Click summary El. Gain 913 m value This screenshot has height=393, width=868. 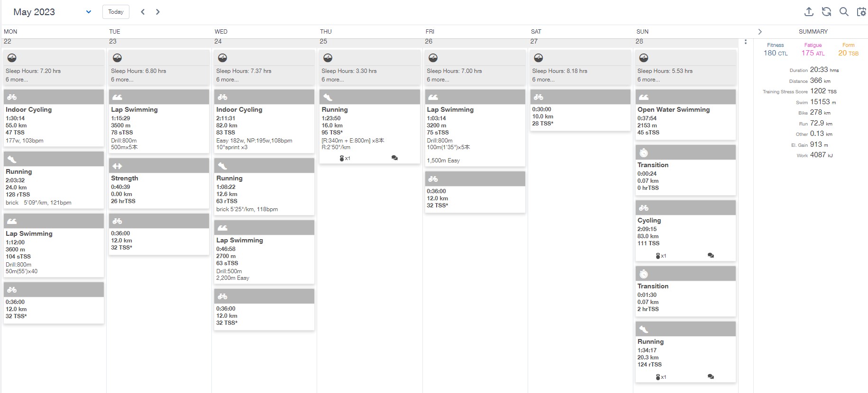pos(819,144)
